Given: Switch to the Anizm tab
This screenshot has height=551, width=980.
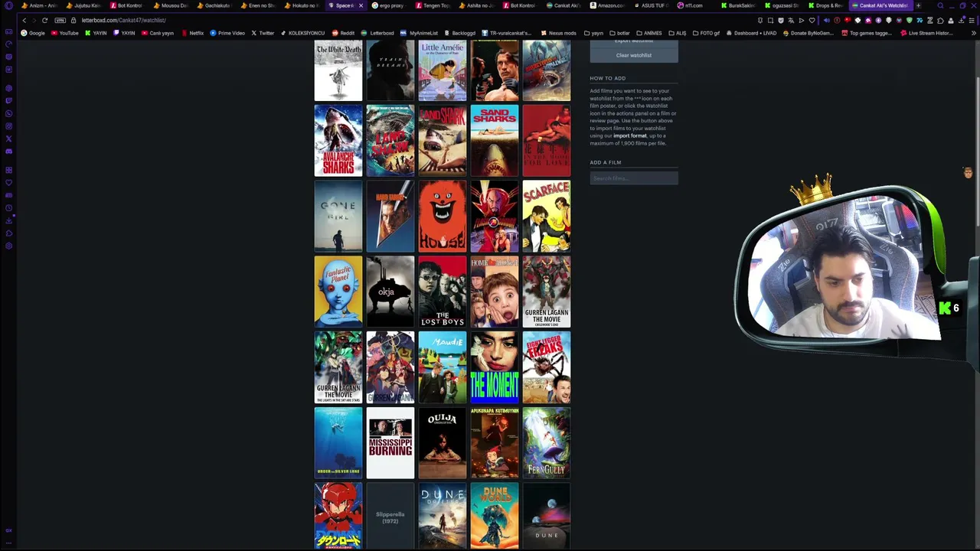Looking at the screenshot, I should coord(38,5).
